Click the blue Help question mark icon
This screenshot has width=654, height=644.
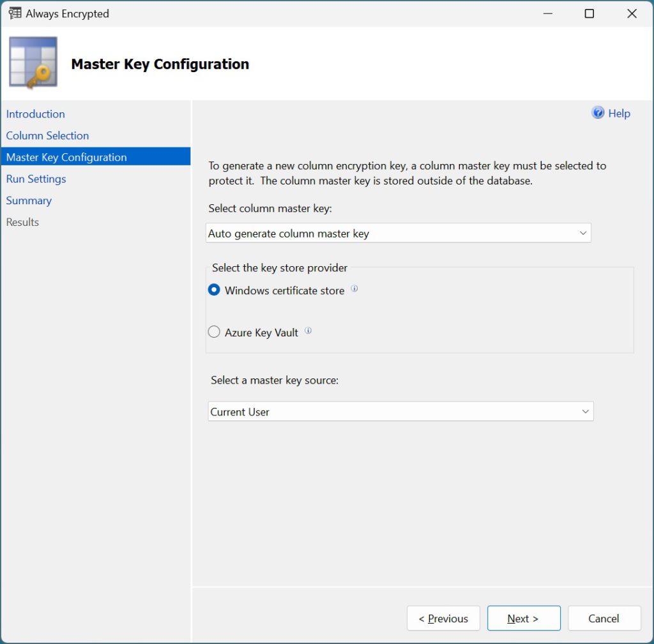point(598,113)
